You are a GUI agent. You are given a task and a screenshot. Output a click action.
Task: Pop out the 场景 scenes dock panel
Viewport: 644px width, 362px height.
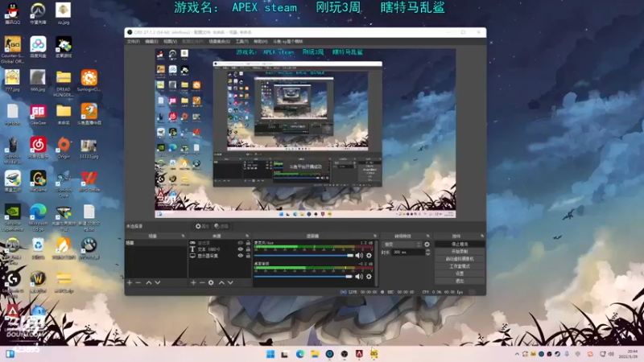pos(184,236)
